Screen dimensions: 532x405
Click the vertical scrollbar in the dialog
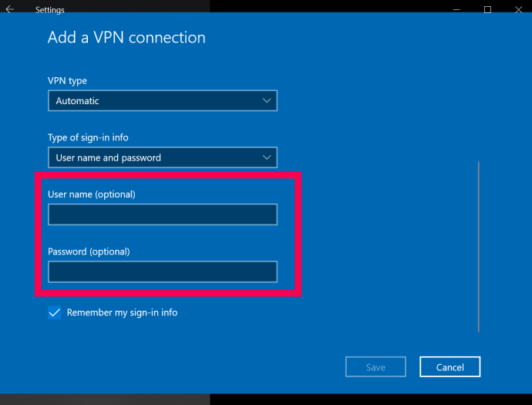tap(478, 247)
